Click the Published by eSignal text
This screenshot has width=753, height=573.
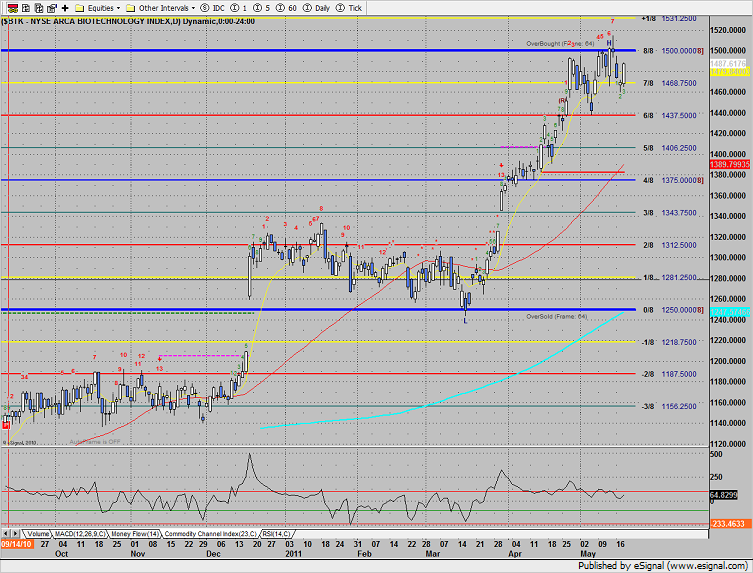coord(663,566)
